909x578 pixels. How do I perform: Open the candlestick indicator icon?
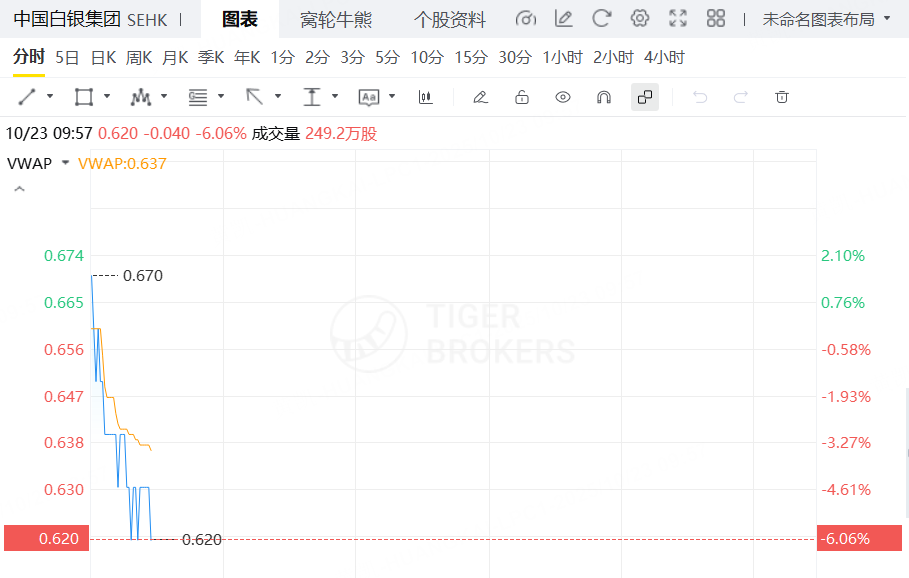(426, 97)
